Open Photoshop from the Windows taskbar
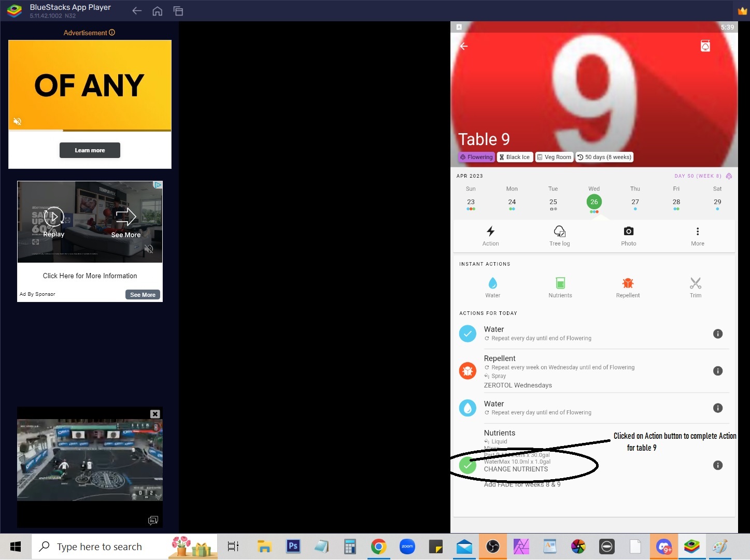This screenshot has height=560, width=750. (293, 546)
